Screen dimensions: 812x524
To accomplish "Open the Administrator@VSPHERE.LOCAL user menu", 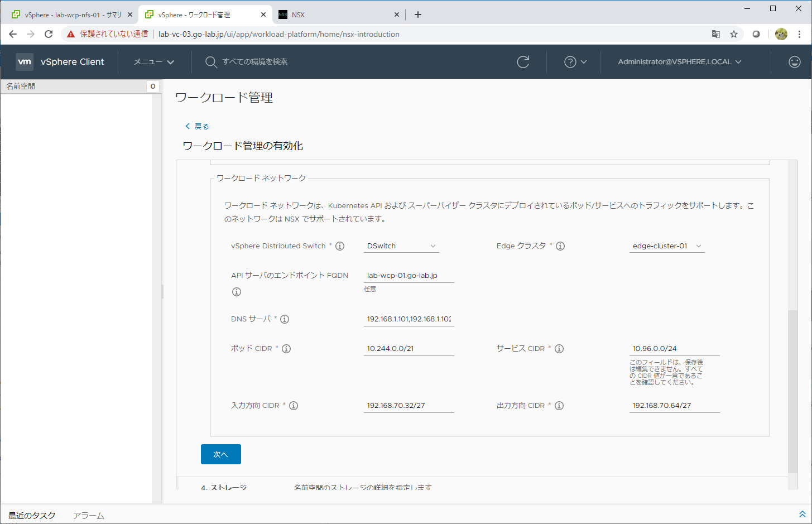I will [x=680, y=62].
